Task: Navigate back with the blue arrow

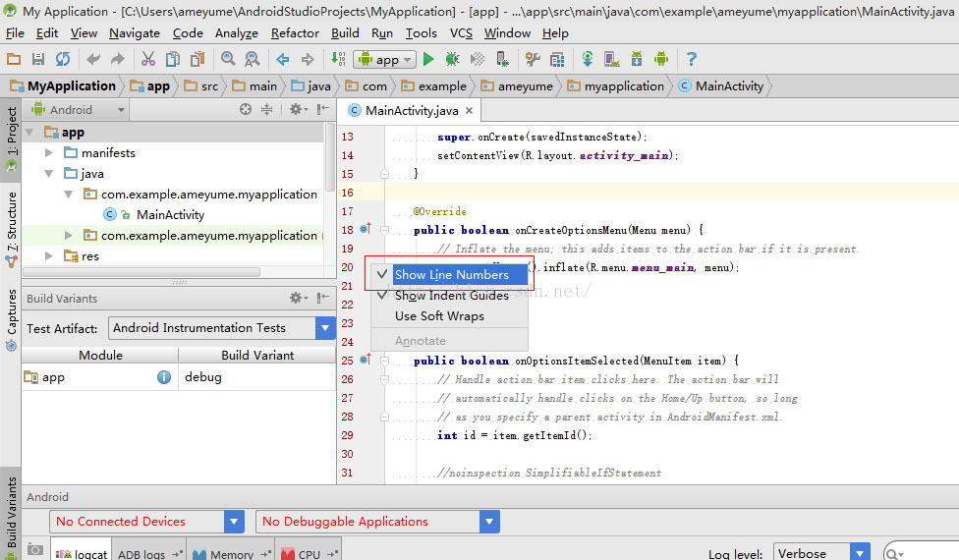Action: point(283,59)
